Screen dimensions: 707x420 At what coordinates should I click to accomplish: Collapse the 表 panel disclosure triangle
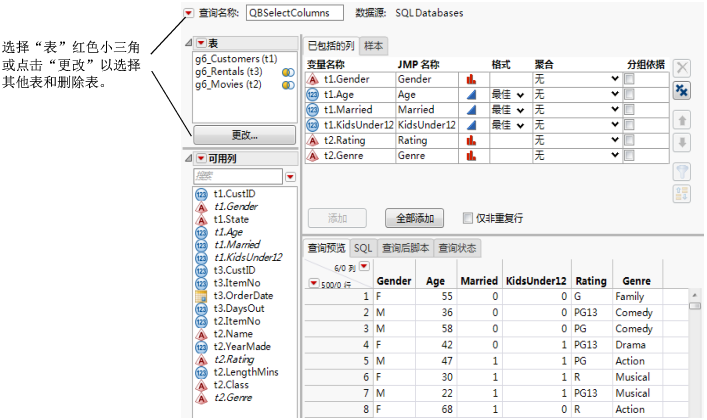[188, 43]
